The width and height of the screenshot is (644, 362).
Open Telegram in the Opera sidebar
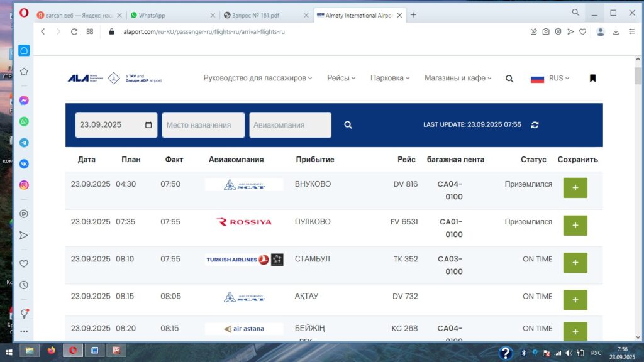pyautogui.click(x=24, y=143)
